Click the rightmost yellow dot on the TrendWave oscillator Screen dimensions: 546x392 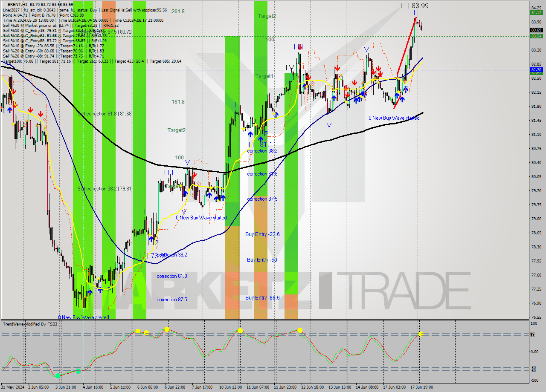[421, 334]
